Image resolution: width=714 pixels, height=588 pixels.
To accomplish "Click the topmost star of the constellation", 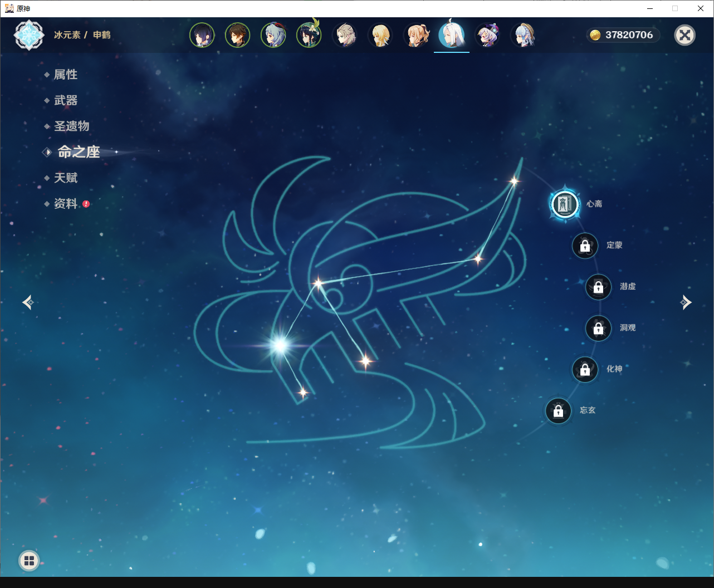I will 514,180.
